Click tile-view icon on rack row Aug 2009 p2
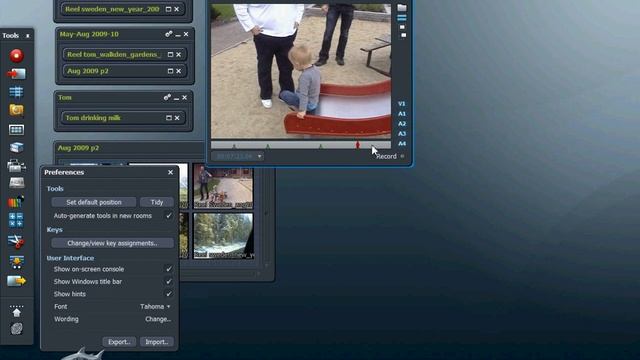 click(x=170, y=71)
